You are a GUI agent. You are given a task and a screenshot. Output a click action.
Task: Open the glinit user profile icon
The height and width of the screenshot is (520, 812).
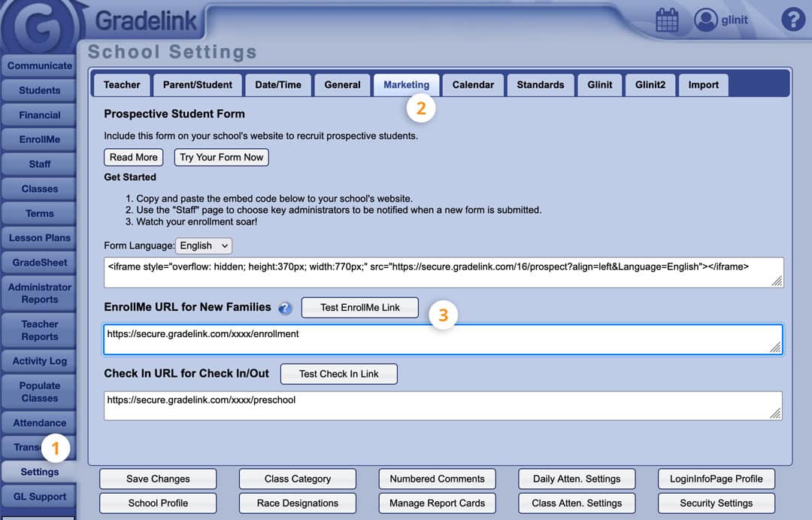pos(705,20)
